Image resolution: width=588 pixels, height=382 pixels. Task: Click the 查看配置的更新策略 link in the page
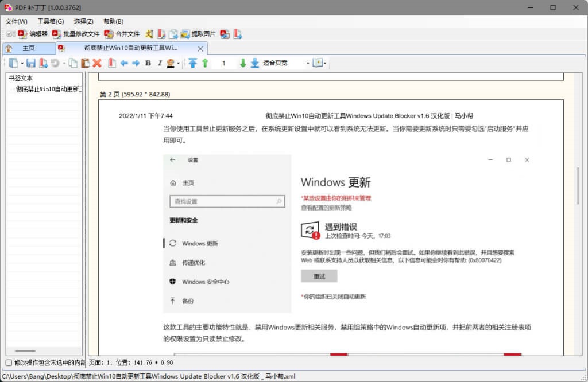click(326, 208)
